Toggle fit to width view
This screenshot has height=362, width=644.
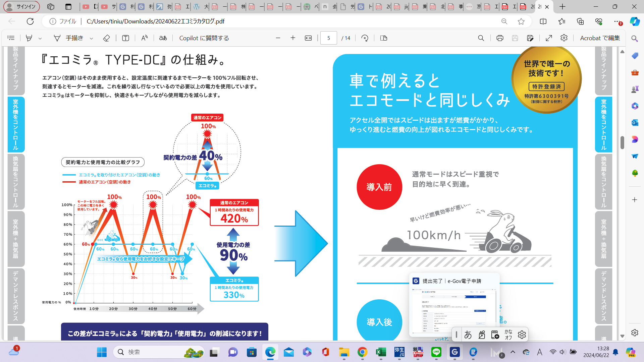308,38
